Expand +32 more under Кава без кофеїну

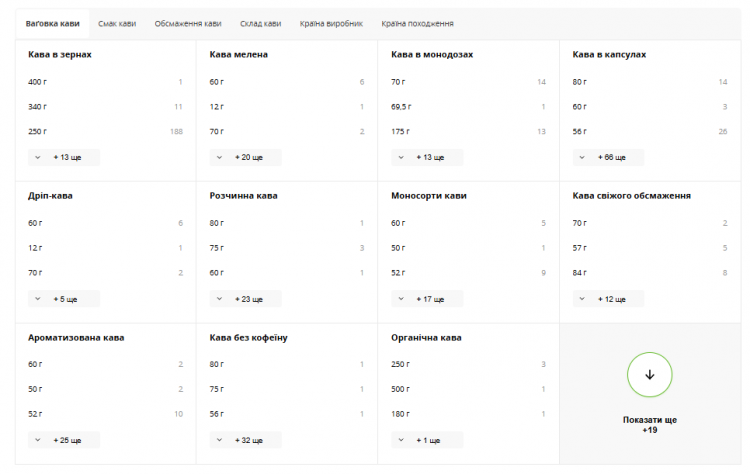tap(245, 440)
